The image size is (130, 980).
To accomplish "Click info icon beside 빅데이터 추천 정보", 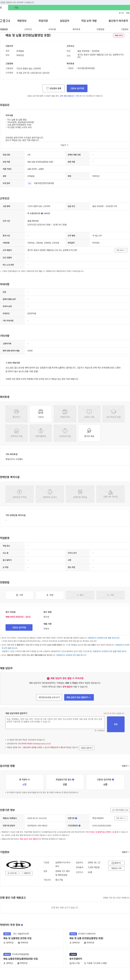I will point(22,925).
